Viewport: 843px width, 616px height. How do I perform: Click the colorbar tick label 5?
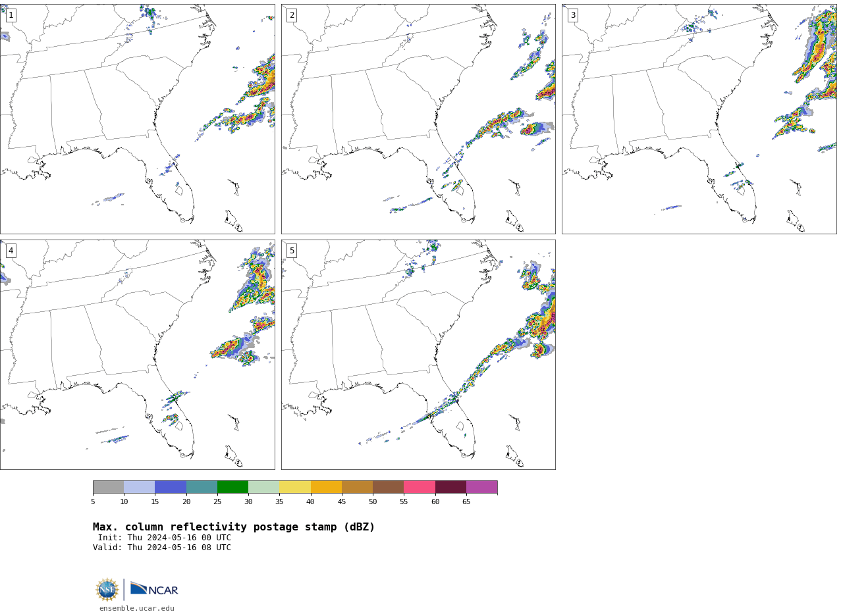[x=93, y=502]
